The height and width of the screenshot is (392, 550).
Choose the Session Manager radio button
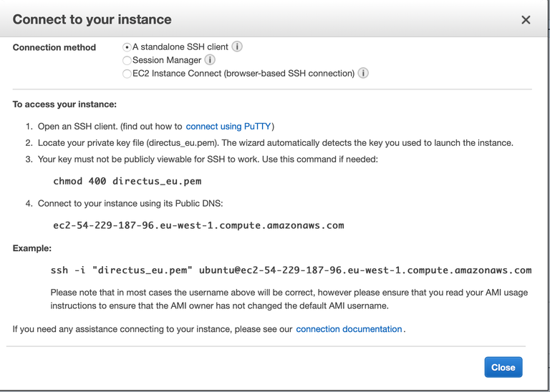[127, 61]
